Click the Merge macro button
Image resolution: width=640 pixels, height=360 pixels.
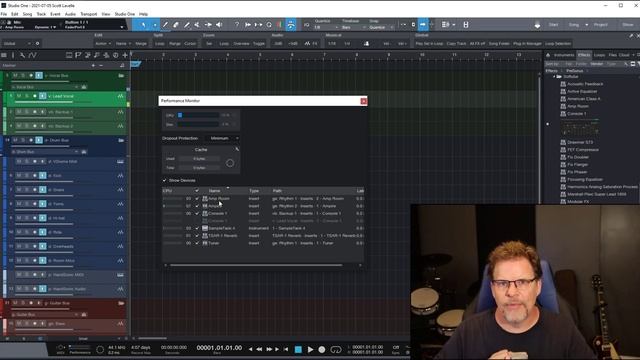[141, 43]
